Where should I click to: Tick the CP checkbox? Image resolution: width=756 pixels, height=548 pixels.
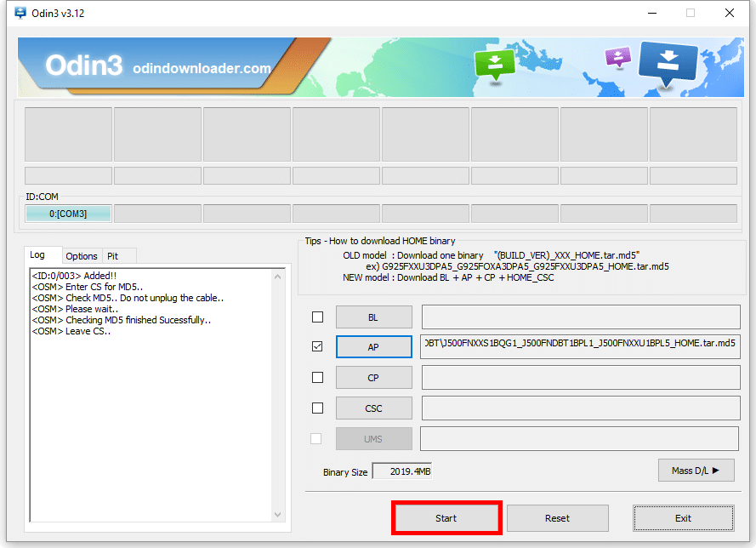[318, 377]
